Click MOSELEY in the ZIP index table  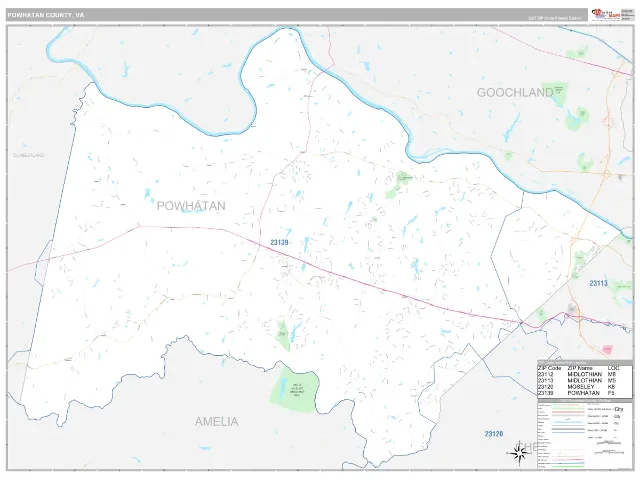tap(581, 387)
